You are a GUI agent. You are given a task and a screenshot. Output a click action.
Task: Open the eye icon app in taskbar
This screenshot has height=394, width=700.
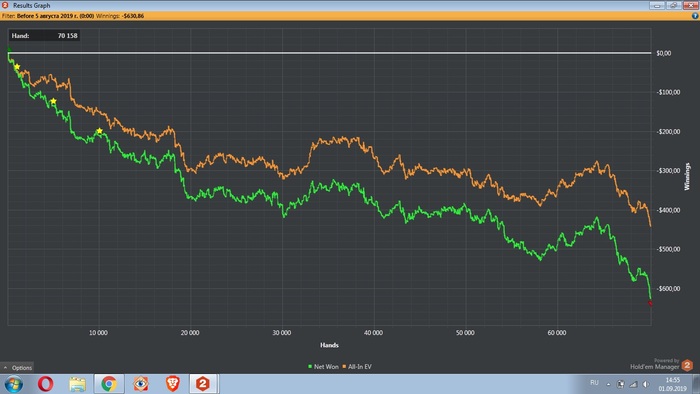tap(141, 384)
